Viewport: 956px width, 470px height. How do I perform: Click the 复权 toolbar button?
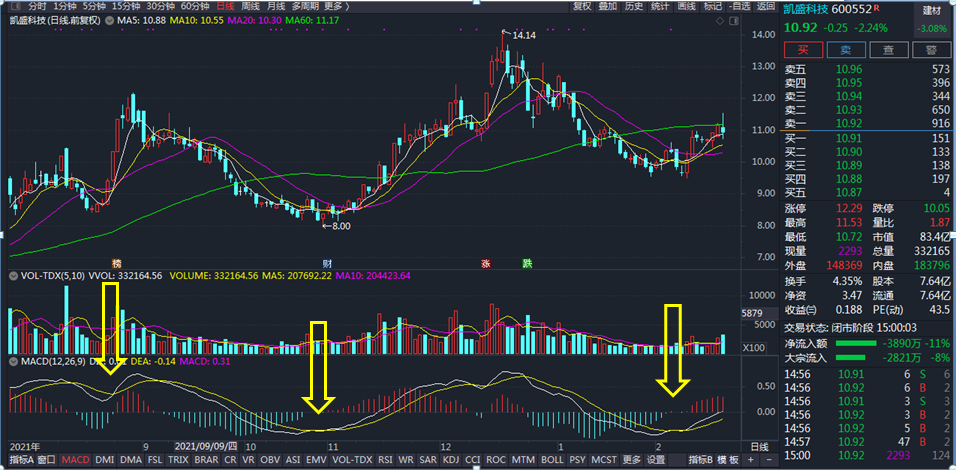(582, 7)
